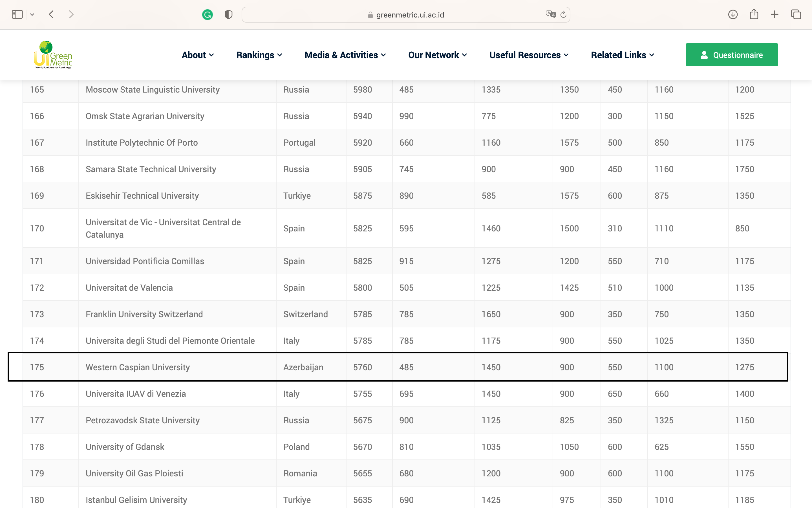Image resolution: width=812 pixels, height=508 pixels.
Task: Show the tab overview
Action: click(796, 14)
